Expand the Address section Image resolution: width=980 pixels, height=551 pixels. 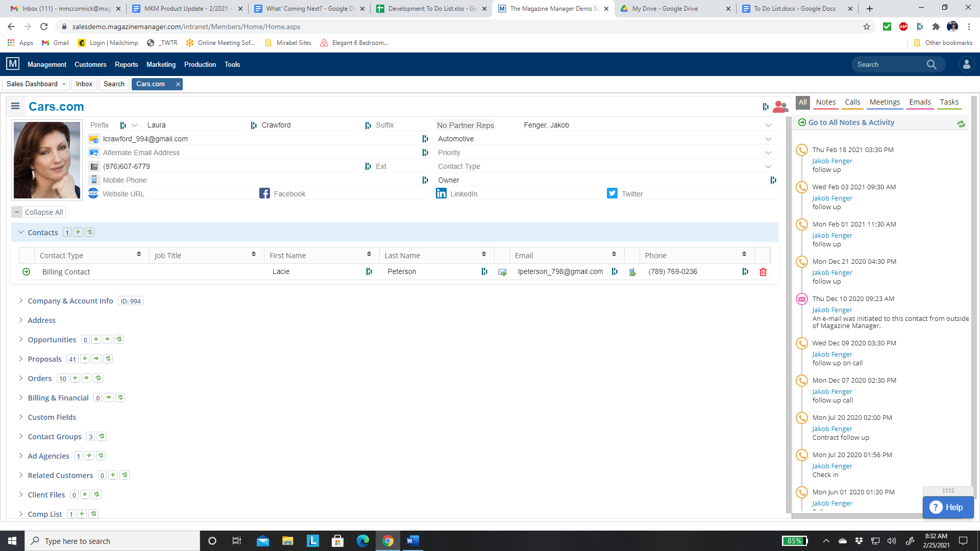click(x=21, y=320)
